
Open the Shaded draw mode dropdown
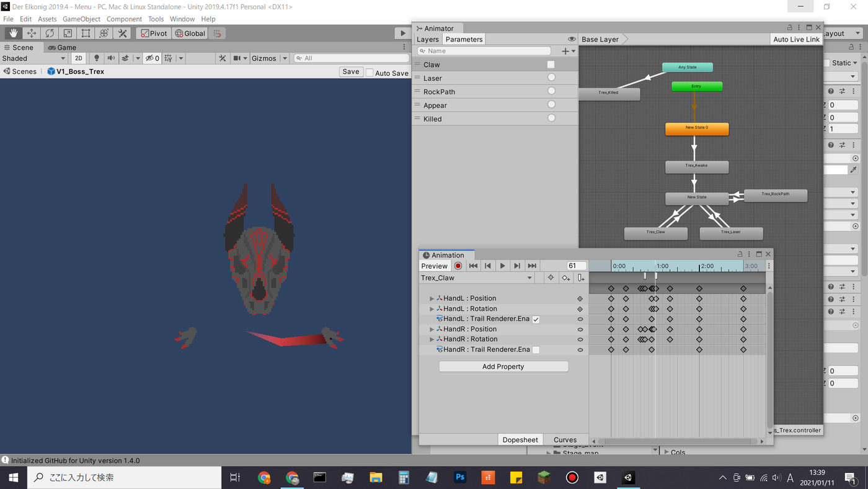click(34, 58)
